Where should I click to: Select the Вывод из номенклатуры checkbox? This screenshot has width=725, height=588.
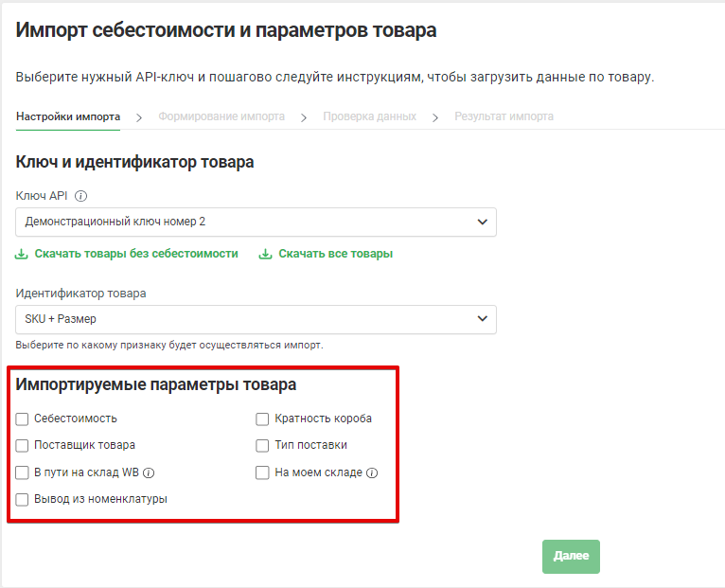23,499
